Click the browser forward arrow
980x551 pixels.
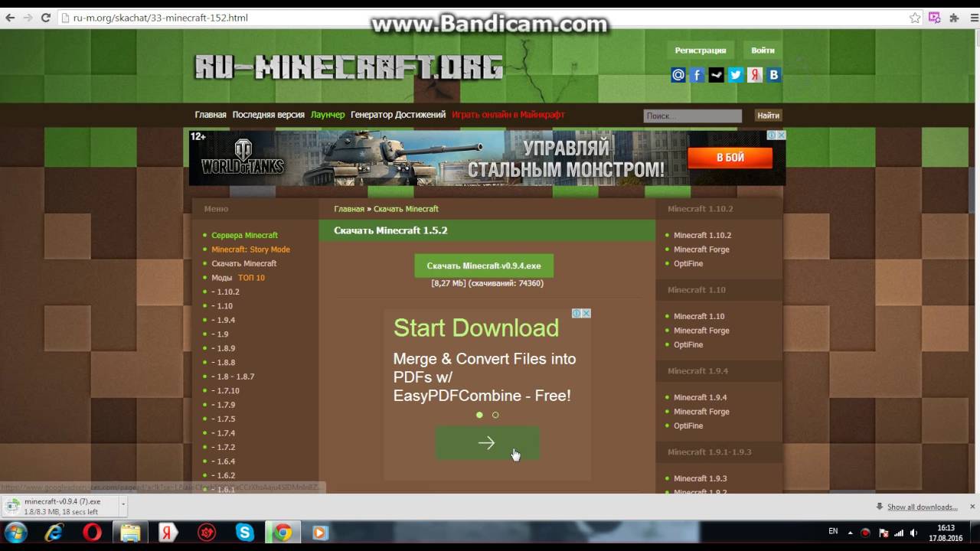point(28,18)
